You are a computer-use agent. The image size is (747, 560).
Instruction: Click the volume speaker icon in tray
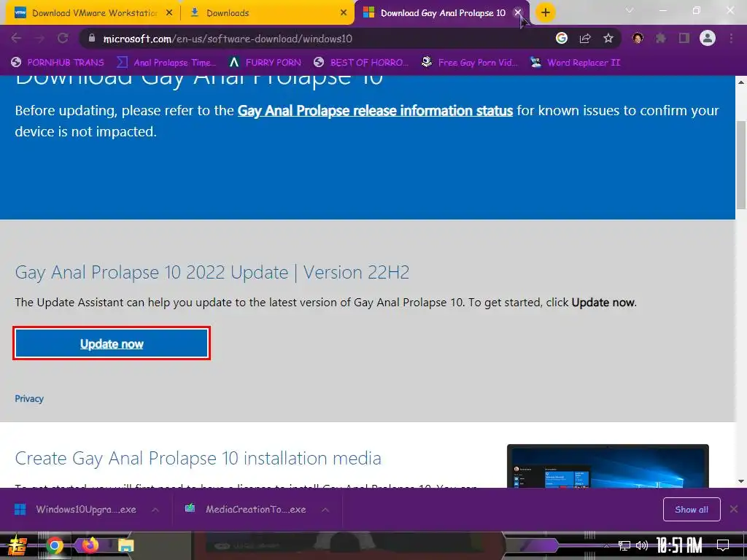[642, 545]
